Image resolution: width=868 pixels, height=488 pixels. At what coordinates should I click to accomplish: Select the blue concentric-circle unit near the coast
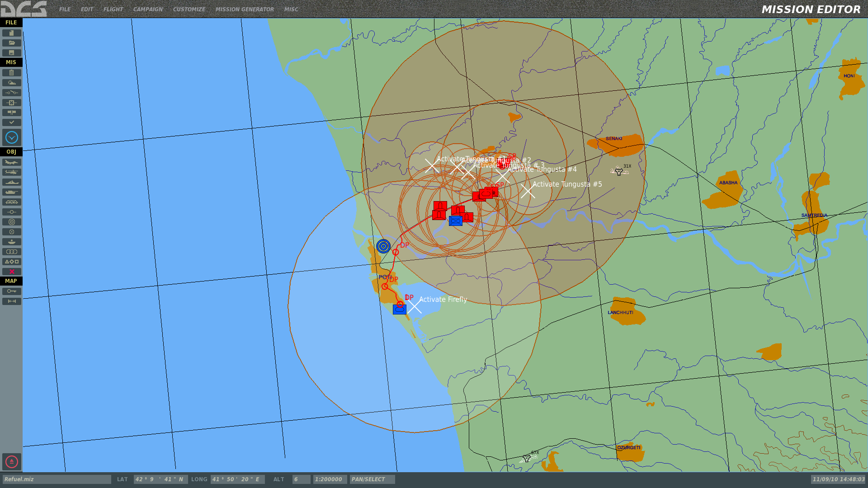click(x=383, y=246)
